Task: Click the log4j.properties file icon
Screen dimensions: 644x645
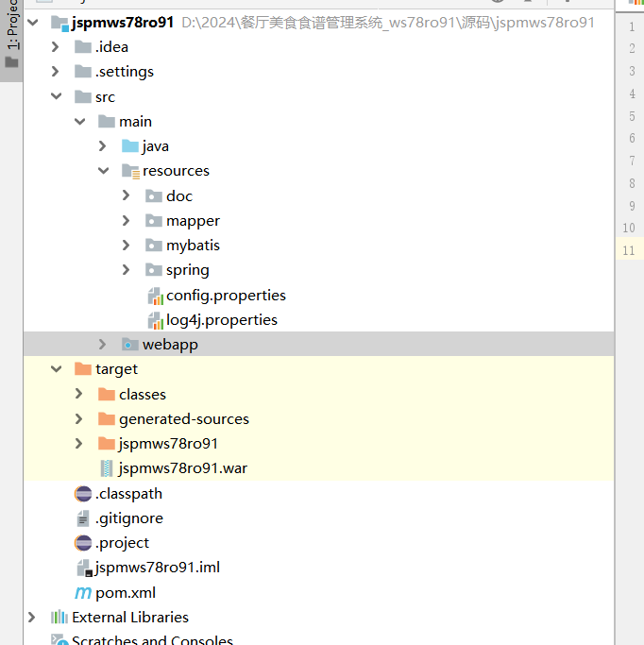Action: [x=155, y=320]
